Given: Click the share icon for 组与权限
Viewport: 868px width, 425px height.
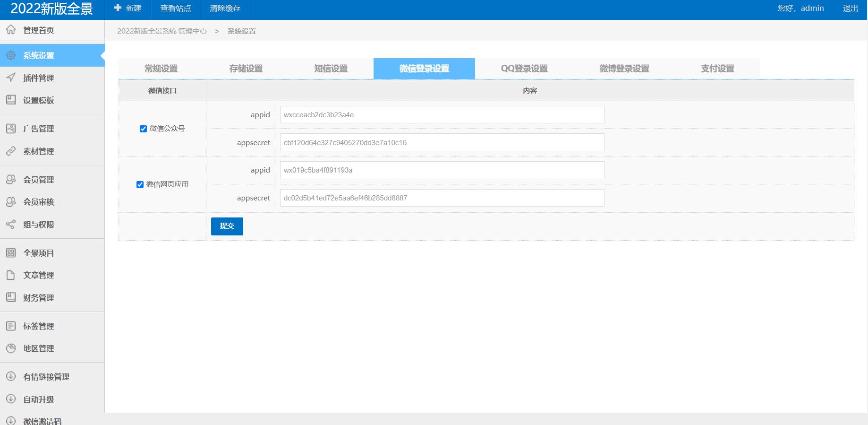Looking at the screenshot, I should point(11,224).
